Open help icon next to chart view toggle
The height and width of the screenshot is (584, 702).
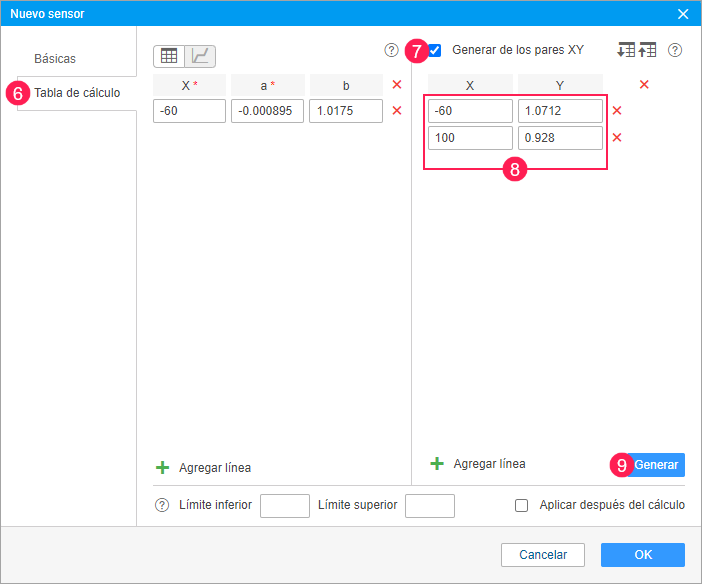pos(391,50)
